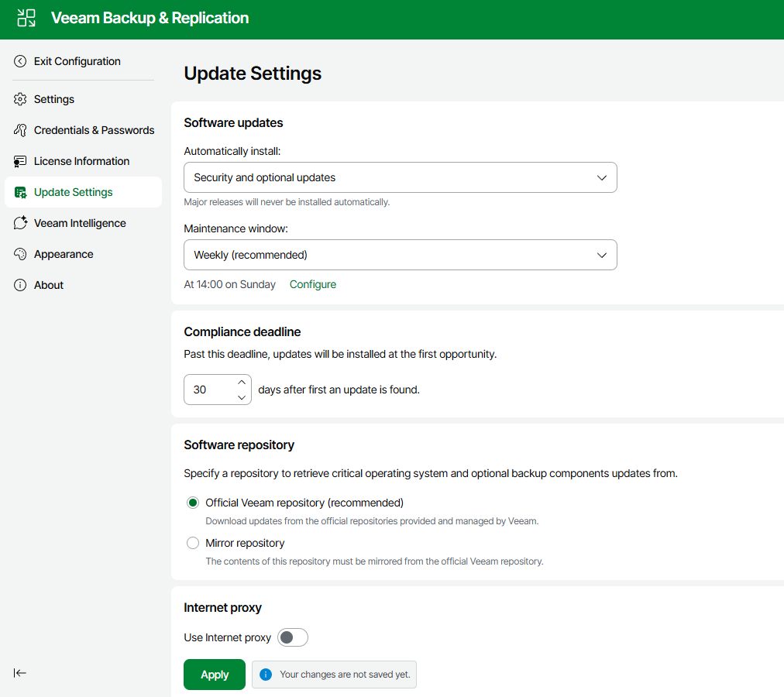Viewport: 784px width, 697px height.
Task: Click the 'Maintenance window:' label
Action: tap(236, 228)
